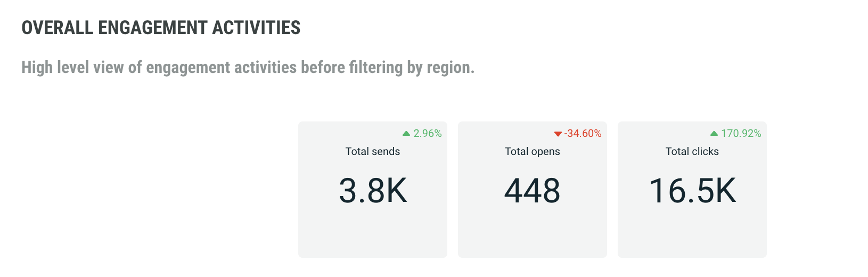The height and width of the screenshot is (277, 868).
Task: Click the Total clicks label
Action: [x=692, y=151]
